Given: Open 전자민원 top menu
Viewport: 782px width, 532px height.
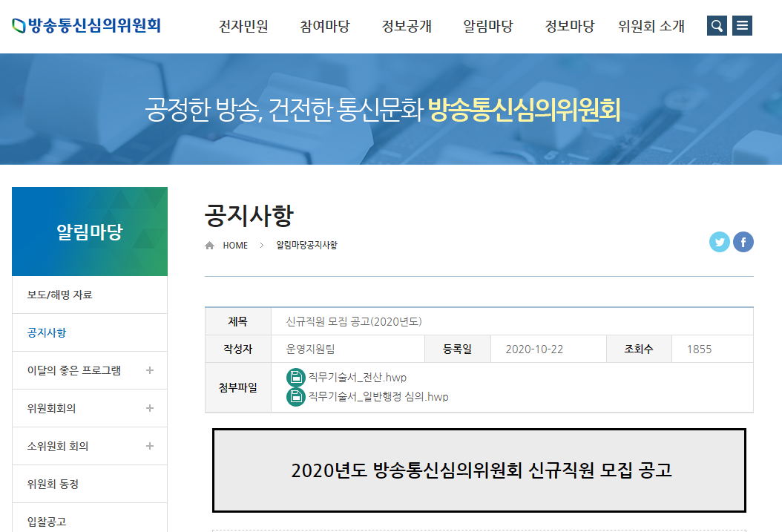Looking at the screenshot, I should [243, 26].
